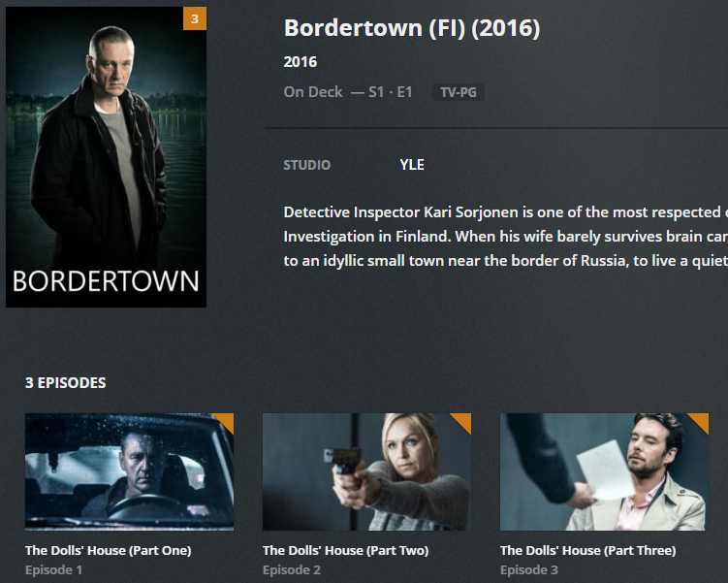Screen dimensions: 728x583
Task: Click the orange unwatched count badge on poster
Action: coord(195,18)
